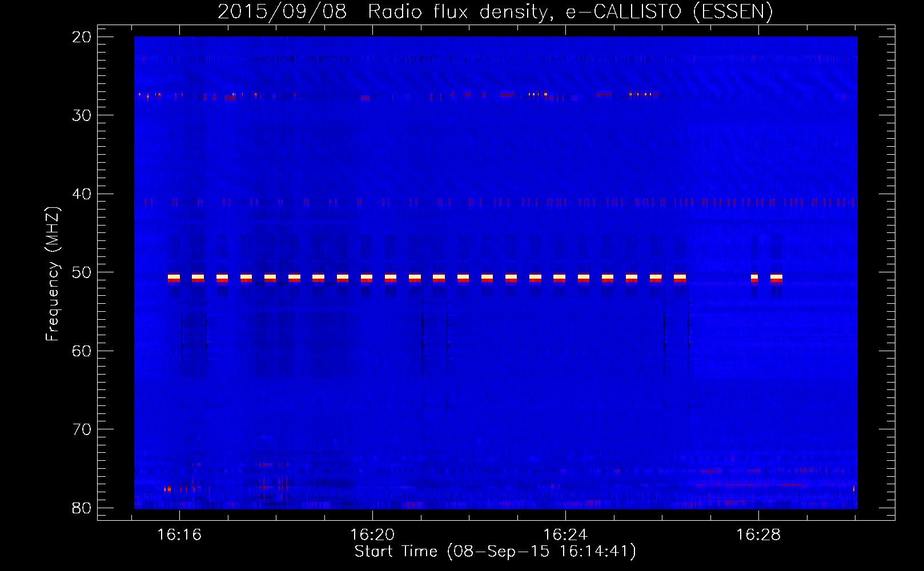Click the 70 MHz frequency tick label
Viewport: 924px width, 571px height.
click(82, 429)
